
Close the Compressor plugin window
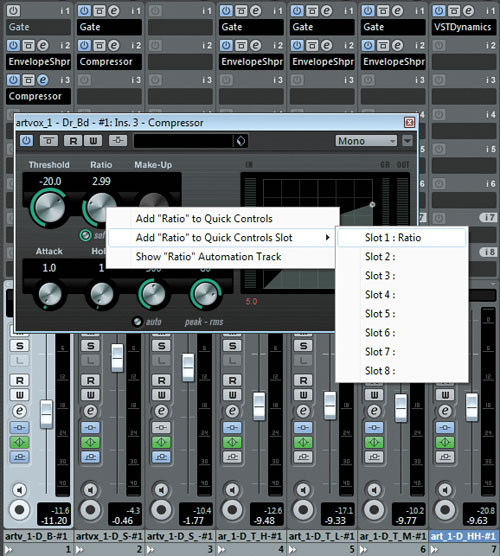click(x=409, y=123)
